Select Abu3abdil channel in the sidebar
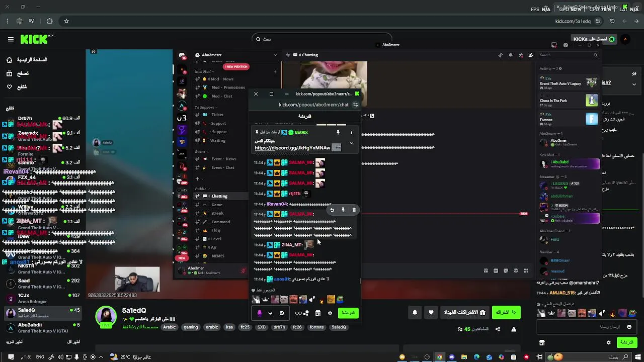This screenshot has height=362, width=644. click(43, 328)
